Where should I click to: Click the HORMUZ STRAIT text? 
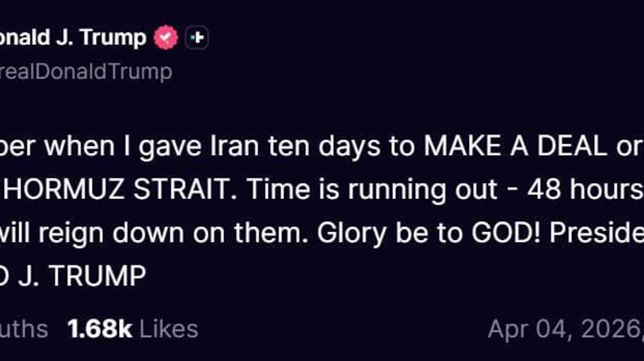coord(120,189)
